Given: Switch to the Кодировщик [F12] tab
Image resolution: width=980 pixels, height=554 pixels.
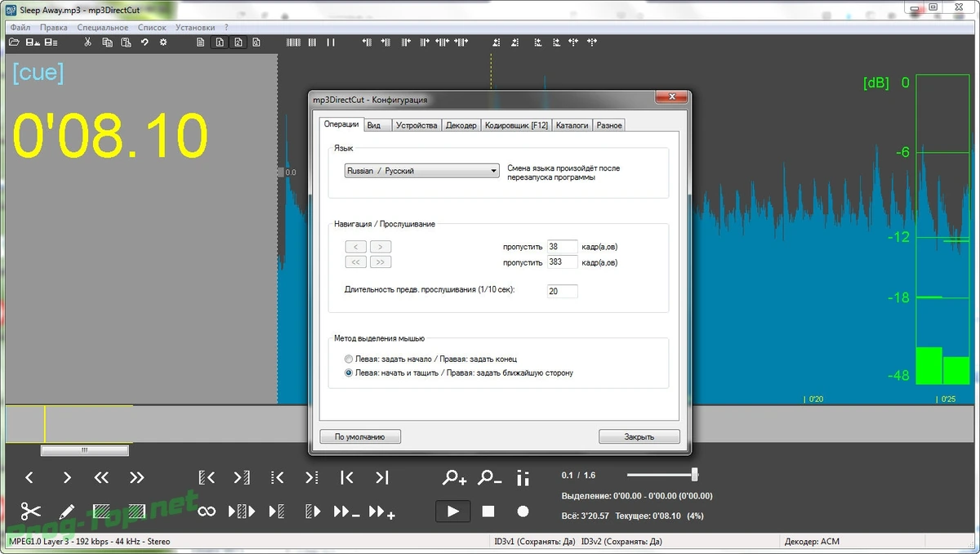Looking at the screenshot, I should [x=516, y=125].
